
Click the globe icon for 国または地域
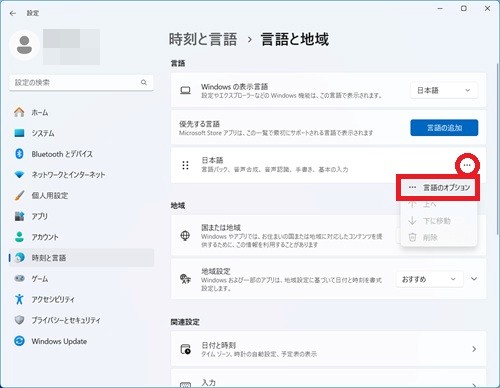click(x=185, y=236)
